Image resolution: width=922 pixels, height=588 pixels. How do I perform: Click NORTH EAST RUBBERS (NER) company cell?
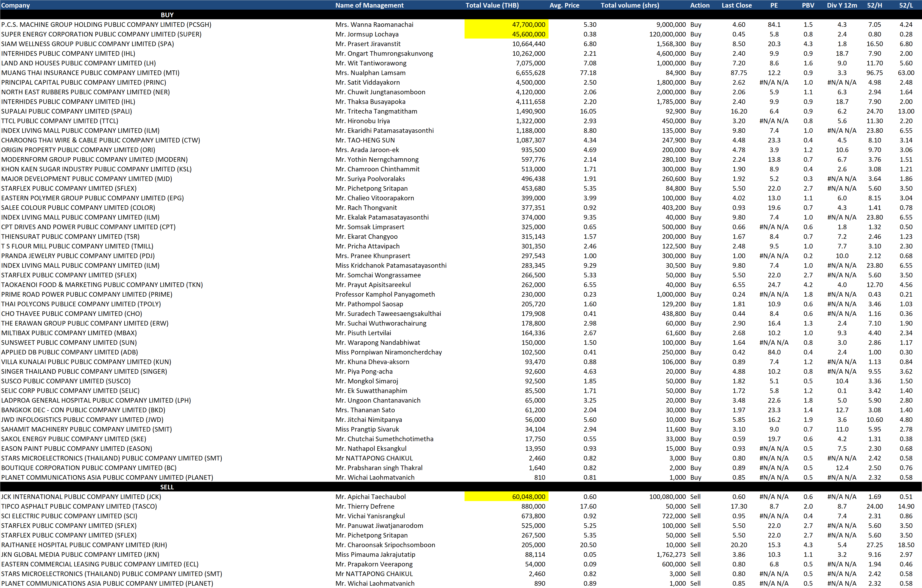coord(85,92)
